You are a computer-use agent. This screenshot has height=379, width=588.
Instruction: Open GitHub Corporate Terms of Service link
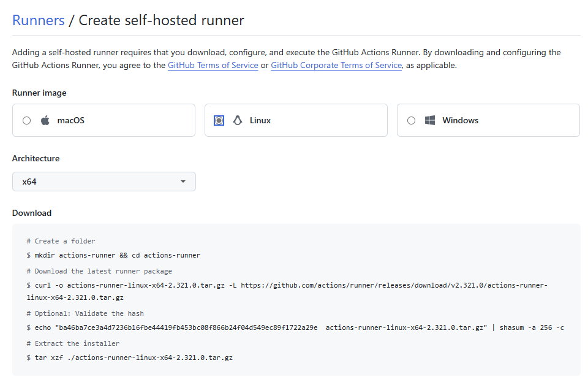(x=336, y=66)
